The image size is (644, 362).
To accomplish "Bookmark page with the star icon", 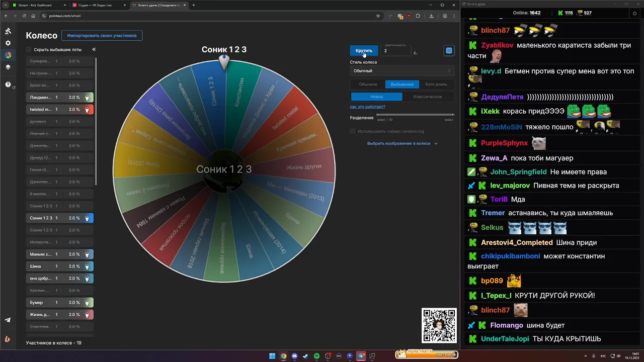I will coord(378,16).
